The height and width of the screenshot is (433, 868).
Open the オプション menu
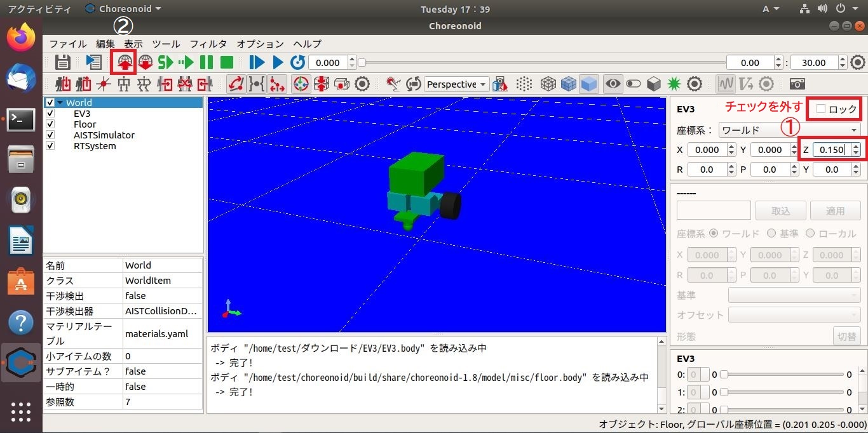261,44
